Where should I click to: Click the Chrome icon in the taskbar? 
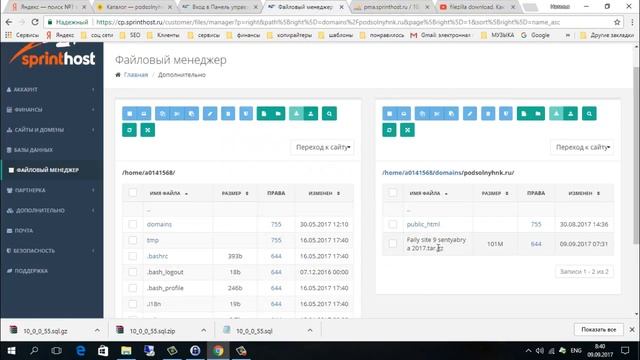coord(218,351)
